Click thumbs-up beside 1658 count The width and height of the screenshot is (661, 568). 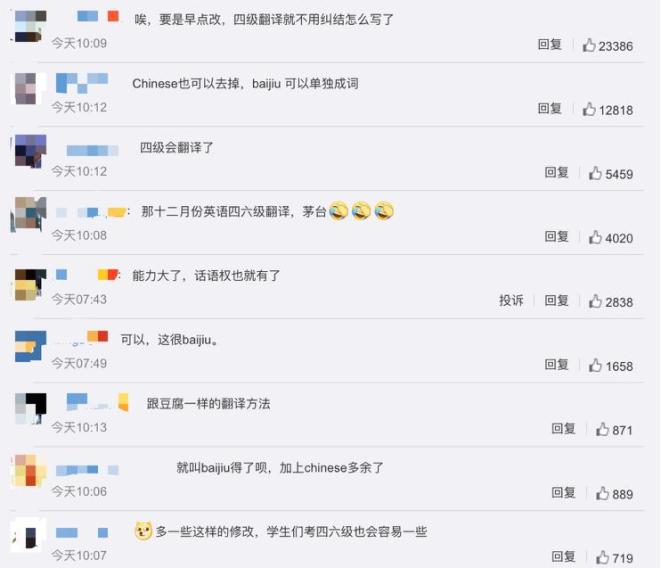pos(595,366)
